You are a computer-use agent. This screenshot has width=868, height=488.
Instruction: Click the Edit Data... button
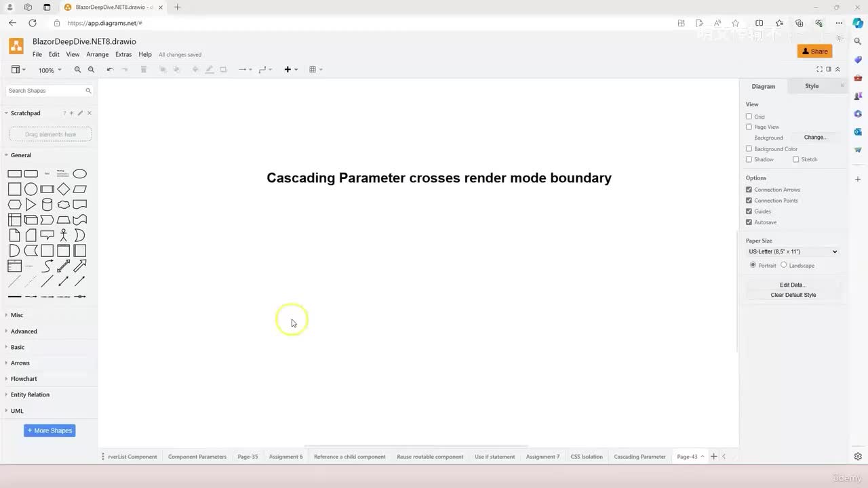(x=793, y=285)
